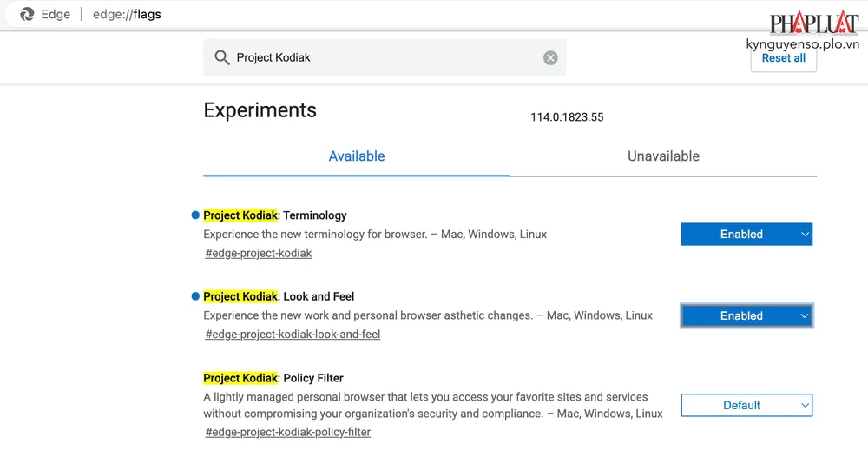868x464 pixels.
Task: Click the version number 114.0.1823.55
Action: [567, 117]
